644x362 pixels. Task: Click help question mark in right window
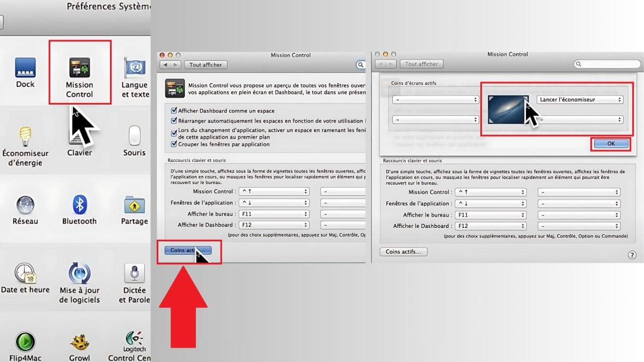tap(632, 255)
